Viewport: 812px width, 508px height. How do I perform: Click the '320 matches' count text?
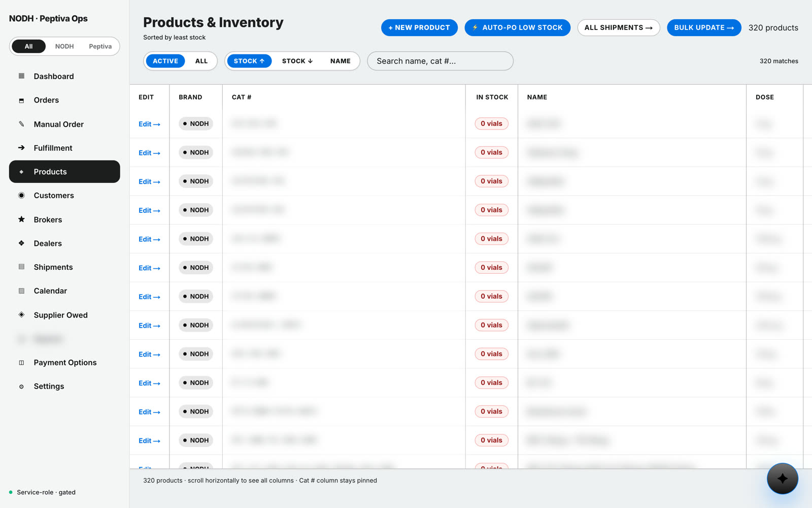pos(779,61)
